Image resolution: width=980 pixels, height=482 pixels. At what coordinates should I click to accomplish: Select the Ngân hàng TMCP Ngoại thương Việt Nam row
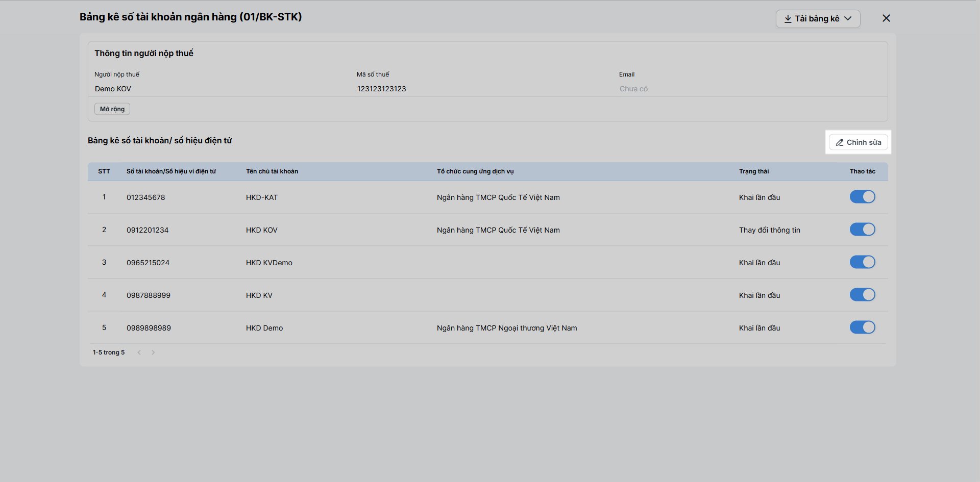pos(487,328)
